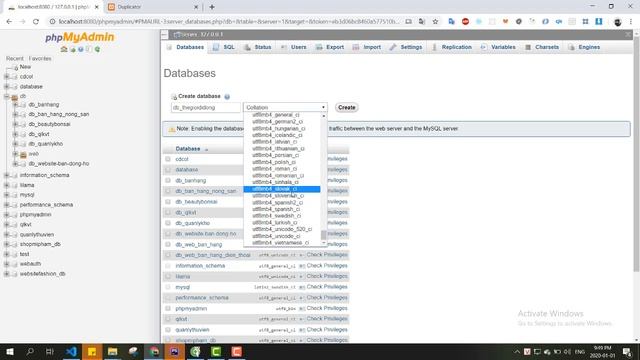
Task: Click the lock icon in Create database heading
Action: 174,97
